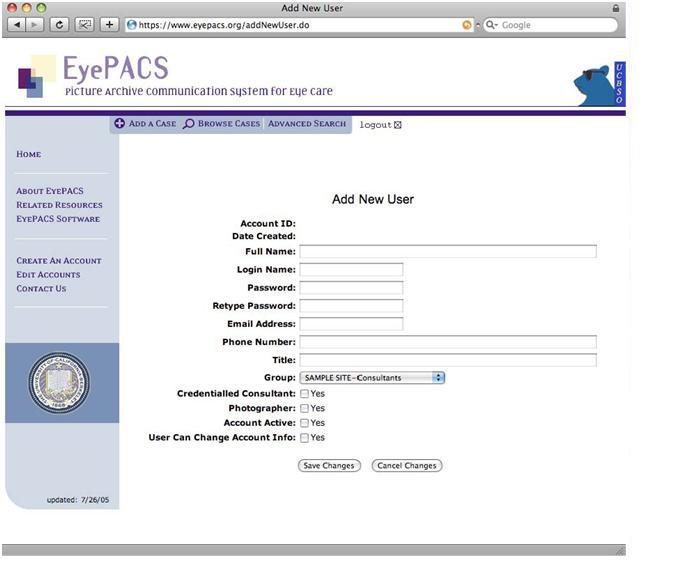
Task: Check the Photographer Yes box
Action: 304,408
